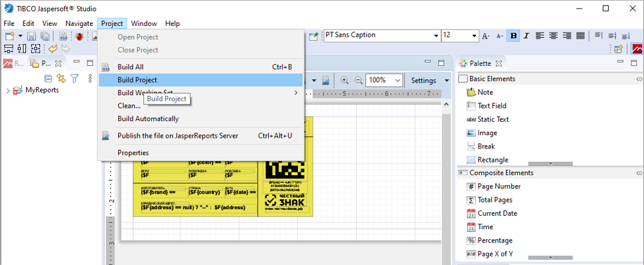Switch to the Repository Explorer tab
Viewport: 644px width, 265px height.
coord(14,63)
